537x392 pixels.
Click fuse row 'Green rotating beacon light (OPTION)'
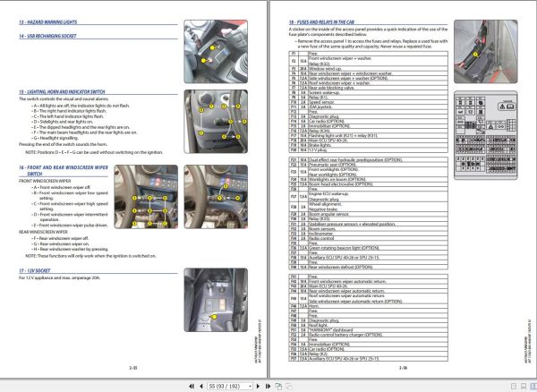pos(369,248)
